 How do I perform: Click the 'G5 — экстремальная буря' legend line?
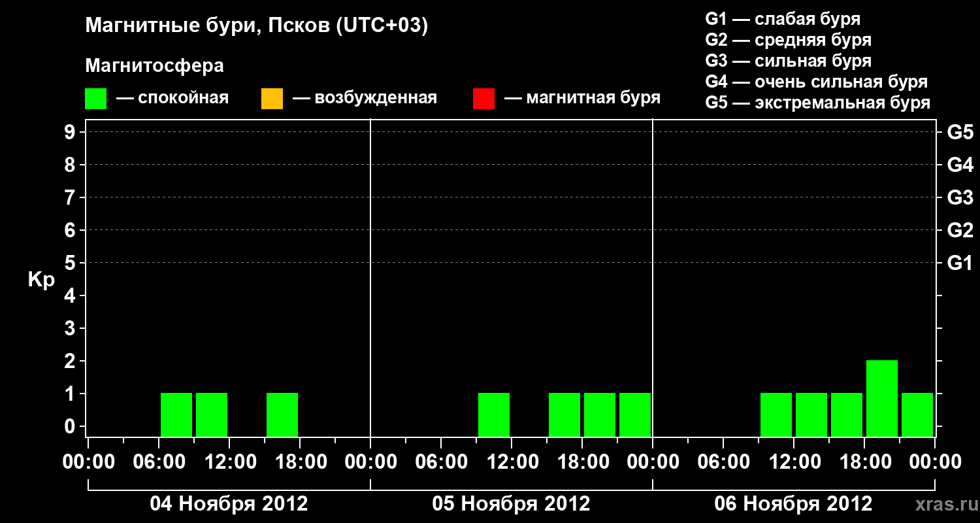coord(818,103)
